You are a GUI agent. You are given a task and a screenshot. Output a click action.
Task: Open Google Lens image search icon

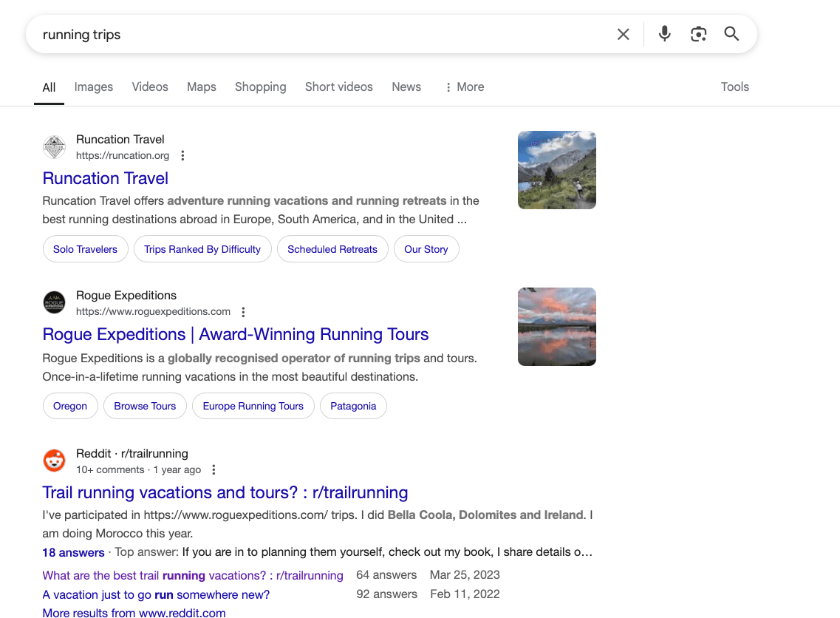point(698,34)
